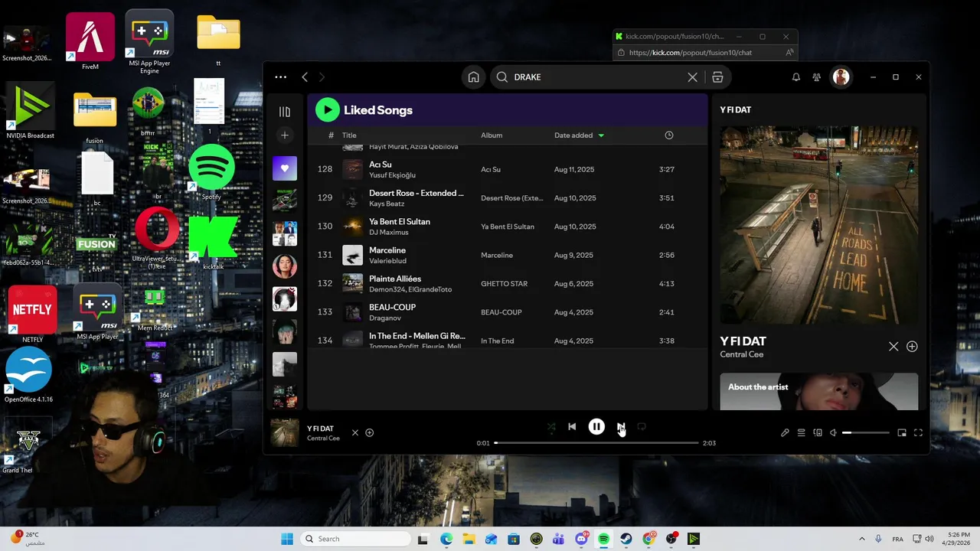980x551 pixels.
Task: Open the Opera setup file desktop icon
Action: coord(155,237)
